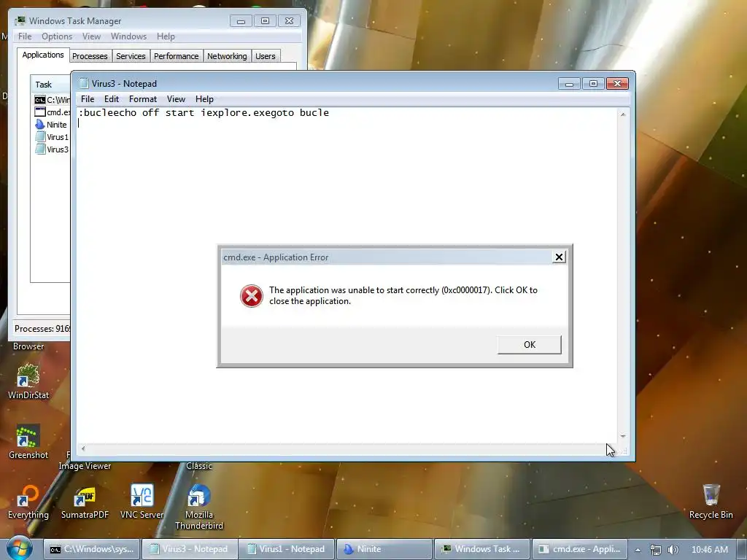Minimize the Virus3 Notepad window

[x=569, y=83]
